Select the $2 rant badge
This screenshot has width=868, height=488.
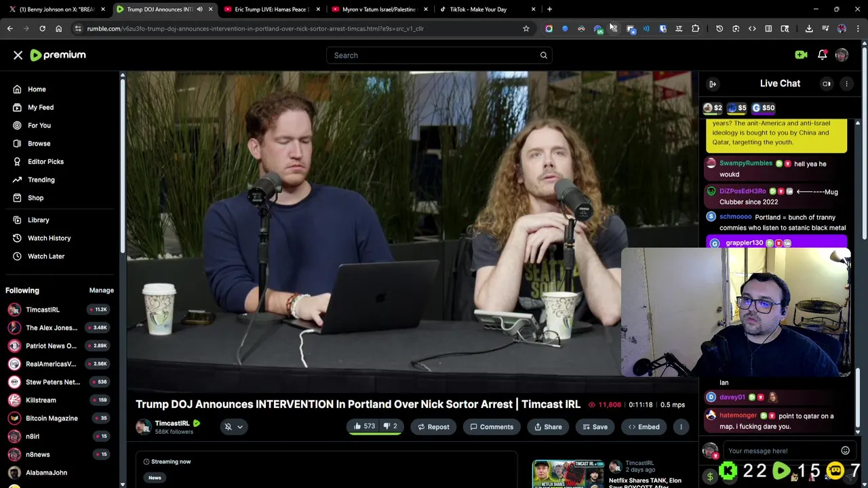click(713, 108)
